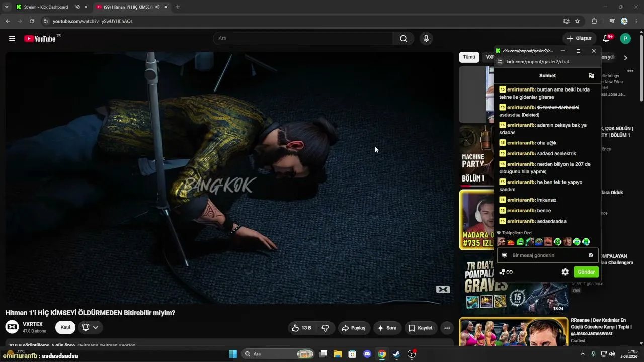Dislike the Hitman video
This screenshot has height=362, width=644.
pyautogui.click(x=325, y=328)
